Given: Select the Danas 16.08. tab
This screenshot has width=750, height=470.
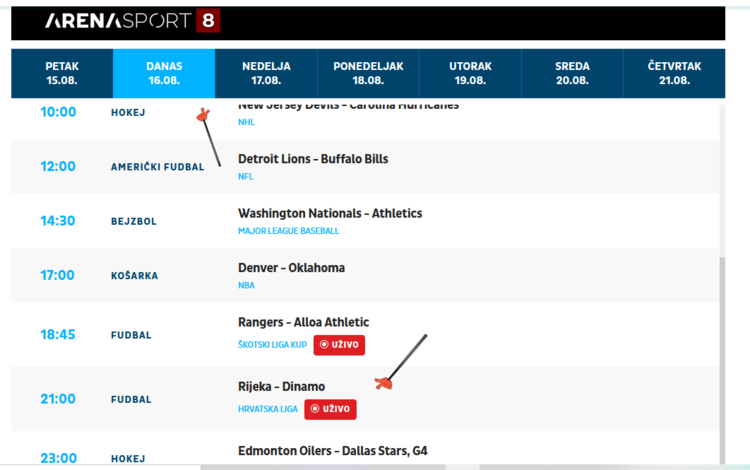Looking at the screenshot, I should click(164, 73).
